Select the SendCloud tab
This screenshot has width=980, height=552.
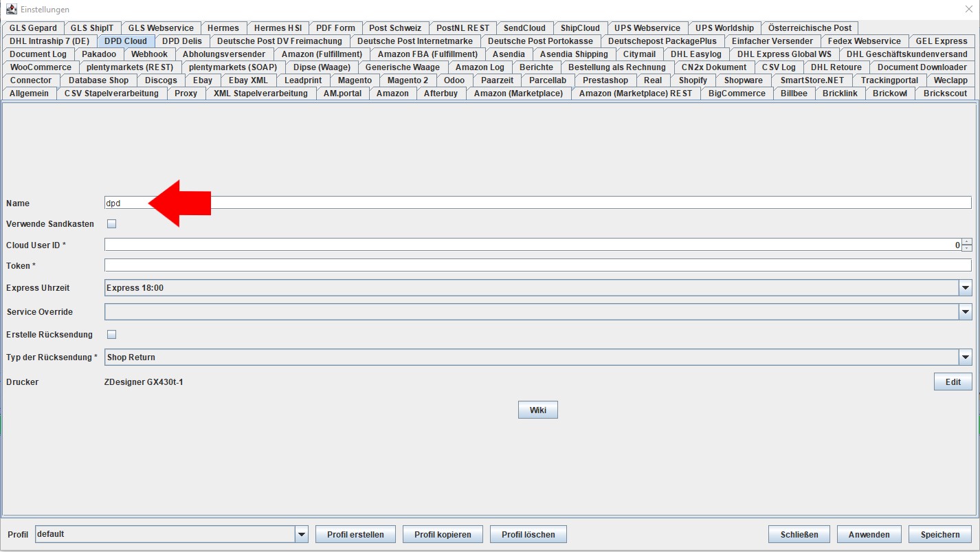(524, 28)
